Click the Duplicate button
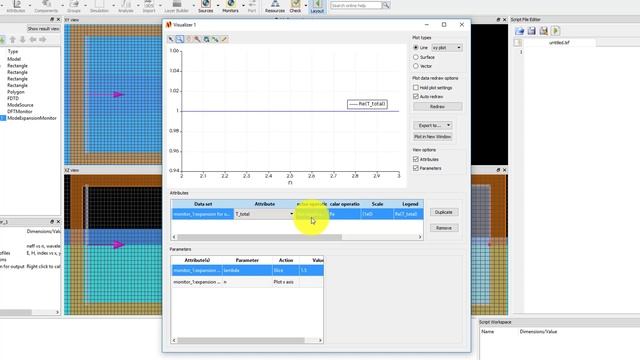 (444, 212)
